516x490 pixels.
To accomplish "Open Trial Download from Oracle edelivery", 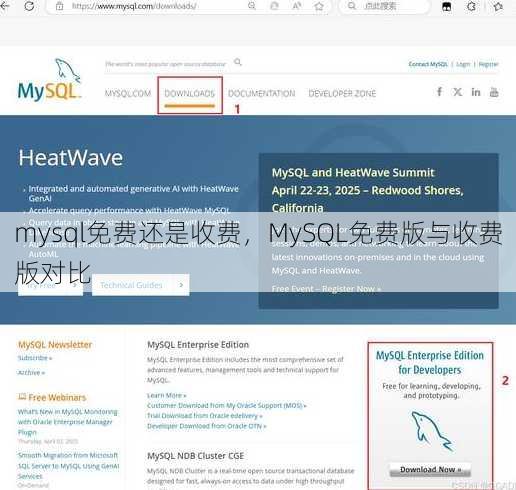I will pos(205,416).
